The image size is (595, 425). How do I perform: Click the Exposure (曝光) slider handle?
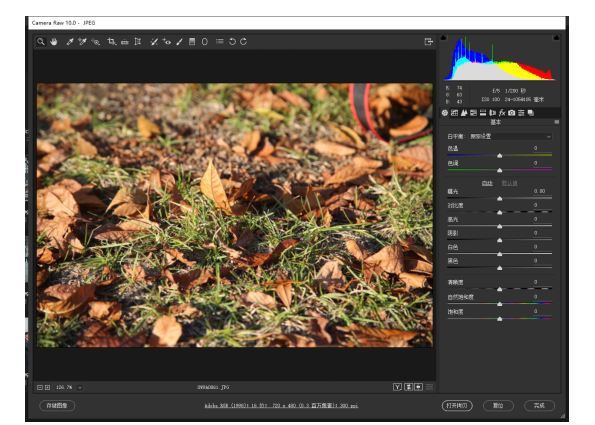click(x=500, y=198)
